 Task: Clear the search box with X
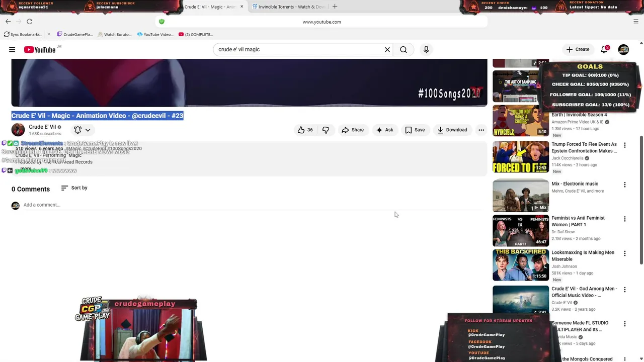click(x=387, y=50)
